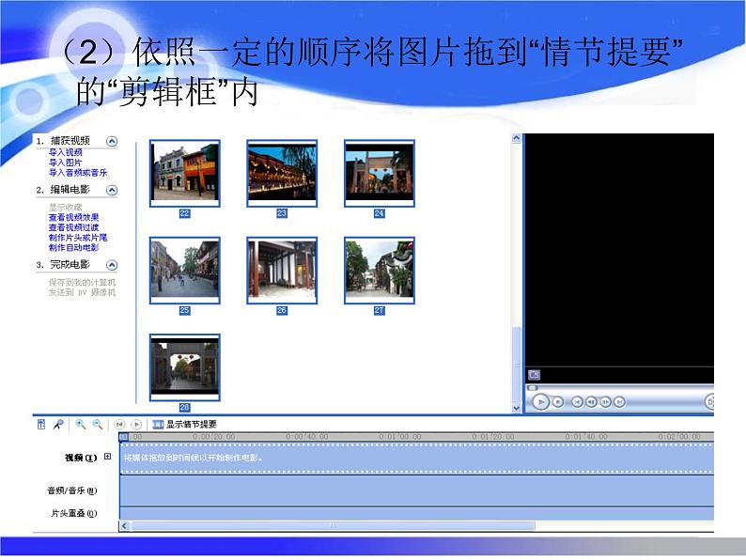The height and width of the screenshot is (560, 746).
Task: Open the 导入音频或音乐 link
Action: [x=78, y=172]
